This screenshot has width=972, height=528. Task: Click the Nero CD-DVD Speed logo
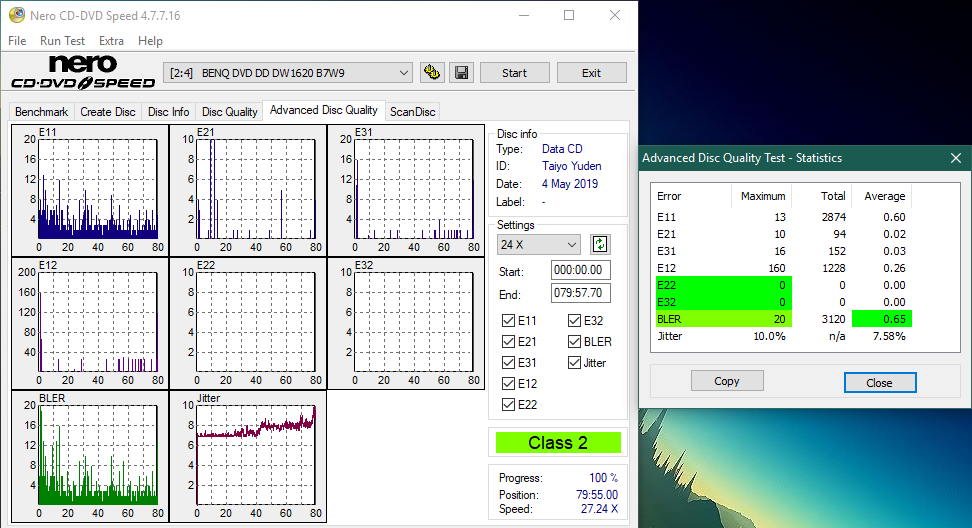tap(82, 73)
